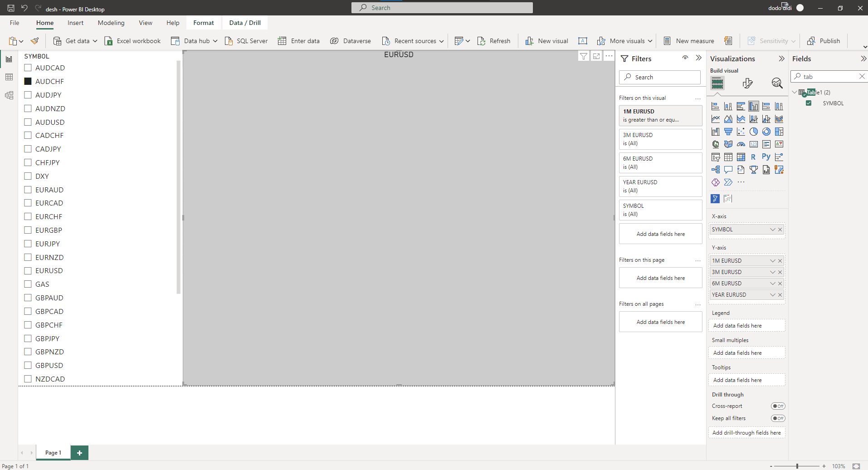Open the Analytics pane magnifier icon

coord(777,83)
